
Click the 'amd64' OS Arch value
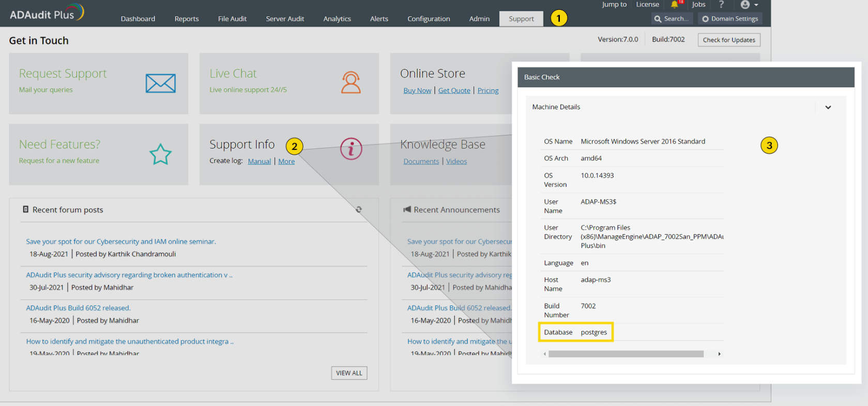[591, 158]
